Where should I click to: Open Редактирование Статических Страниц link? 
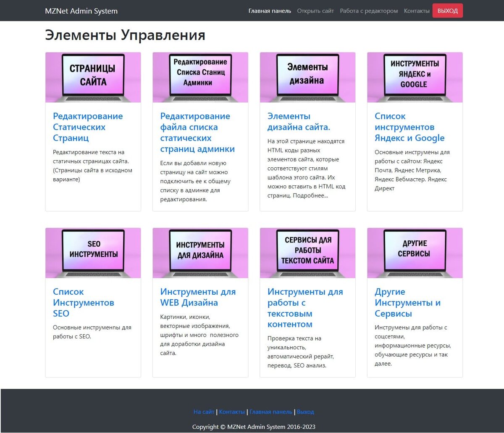(x=88, y=127)
